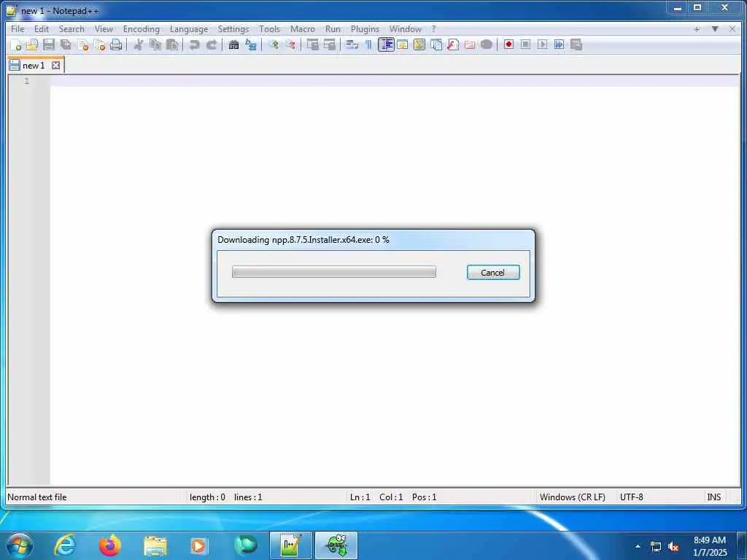Open the Windows Start orb
This screenshot has width=747, height=560.
coord(20,545)
